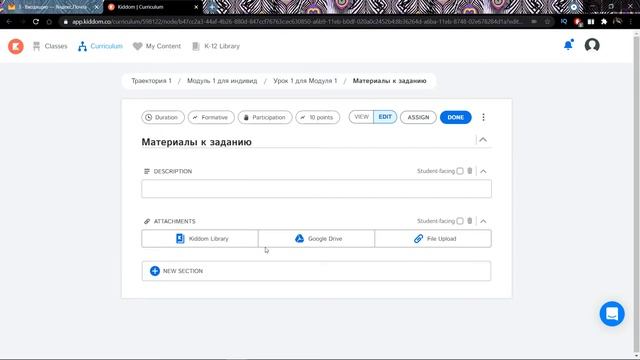The width and height of the screenshot is (640, 360).
Task: Toggle Student-facing checkbox for Description
Action: [460, 171]
